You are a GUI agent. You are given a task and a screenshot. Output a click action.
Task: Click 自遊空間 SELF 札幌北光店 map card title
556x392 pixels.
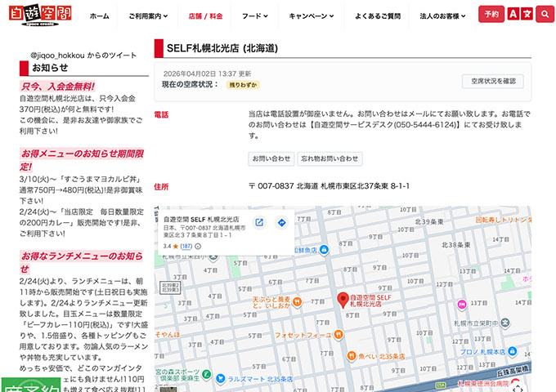coord(201,219)
